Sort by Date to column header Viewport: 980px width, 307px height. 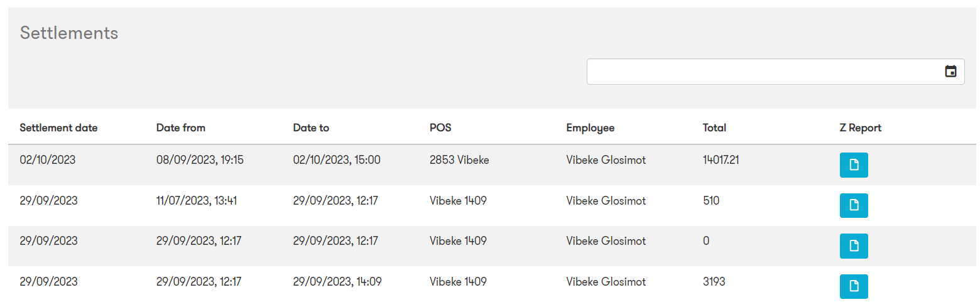[311, 127]
